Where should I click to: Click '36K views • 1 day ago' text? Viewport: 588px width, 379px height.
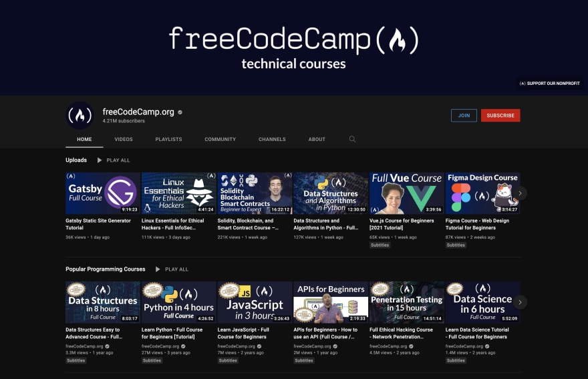[x=88, y=237]
